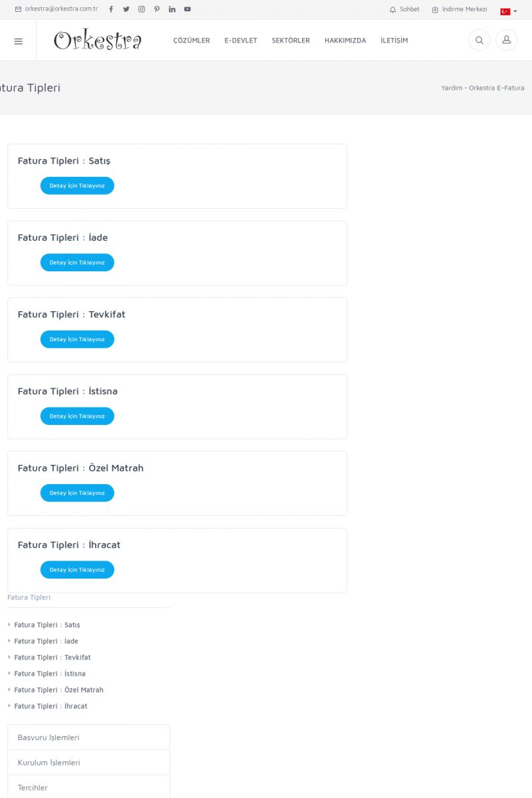Click the Pinterest icon
The width and height of the screenshot is (532, 798).
coord(157,9)
